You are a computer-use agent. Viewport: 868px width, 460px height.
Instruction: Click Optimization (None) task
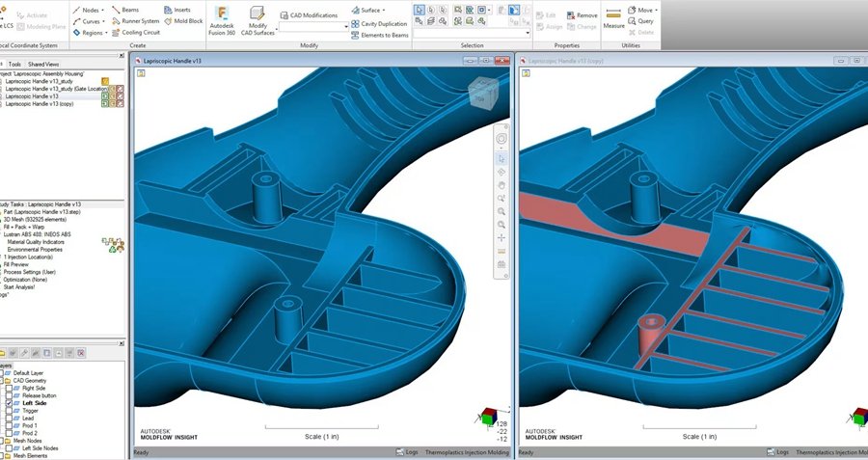pyautogui.click(x=25, y=280)
